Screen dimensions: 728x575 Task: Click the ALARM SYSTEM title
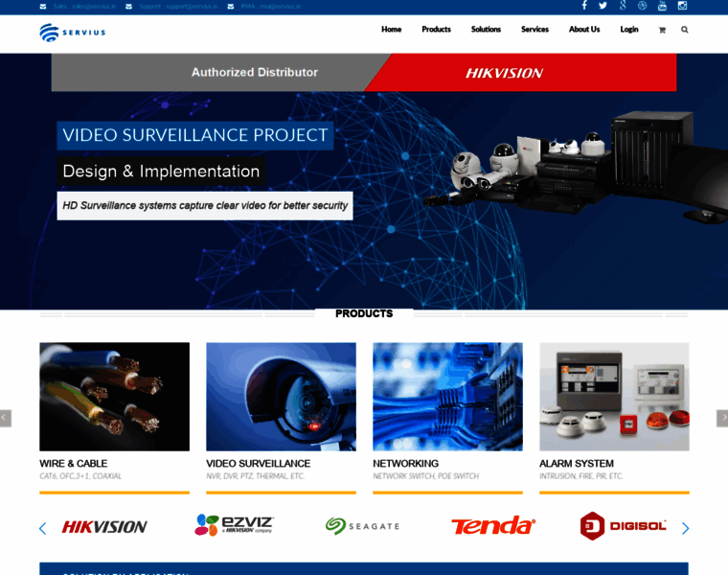coord(577,464)
